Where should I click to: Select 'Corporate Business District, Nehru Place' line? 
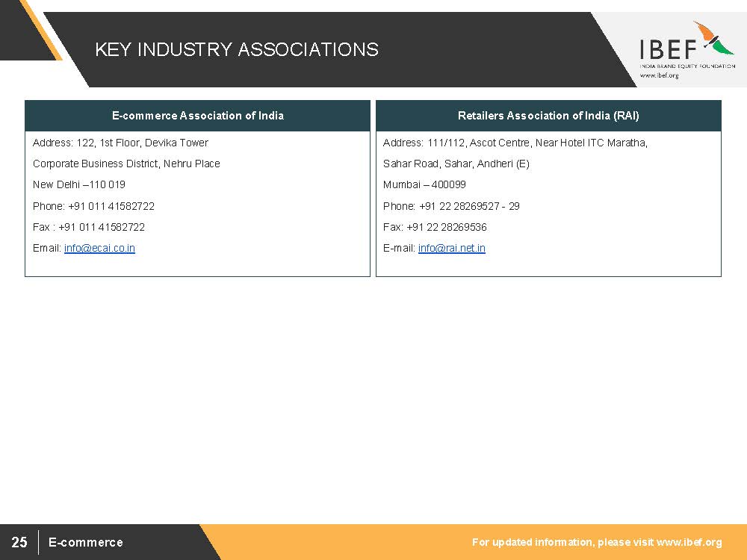click(126, 164)
